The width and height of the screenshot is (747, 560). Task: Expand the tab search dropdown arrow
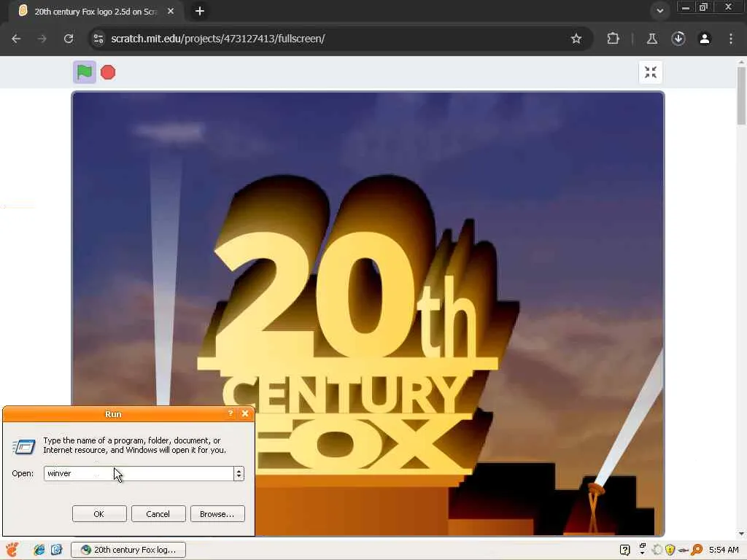point(659,10)
